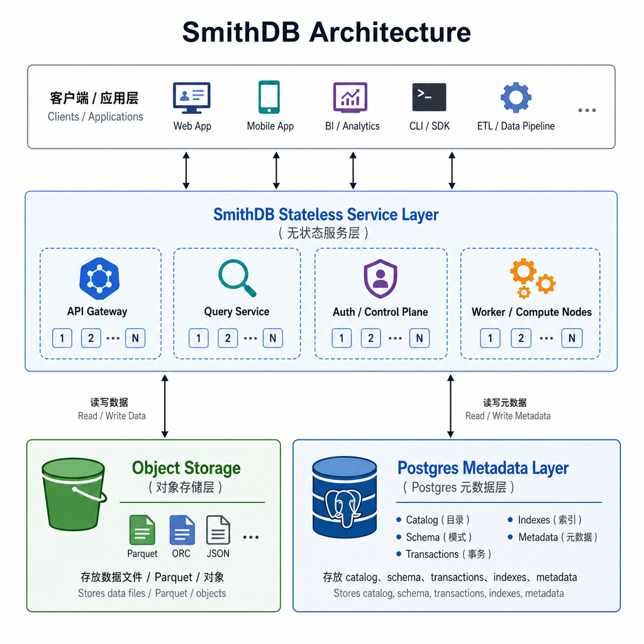Viewport: 644px width, 644px height.
Task: Click the 无状态服务层 subtitle
Action: click(323, 233)
